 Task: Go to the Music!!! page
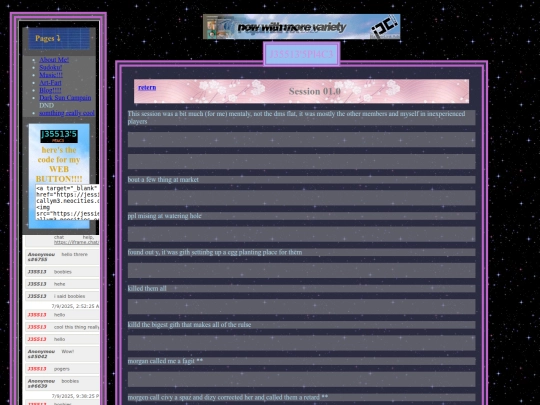(x=51, y=75)
